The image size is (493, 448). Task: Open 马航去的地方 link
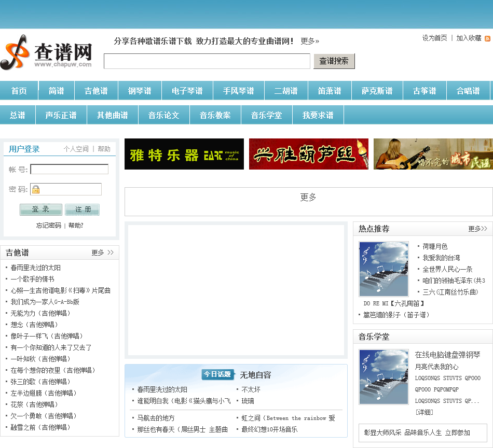pyautogui.click(x=156, y=418)
